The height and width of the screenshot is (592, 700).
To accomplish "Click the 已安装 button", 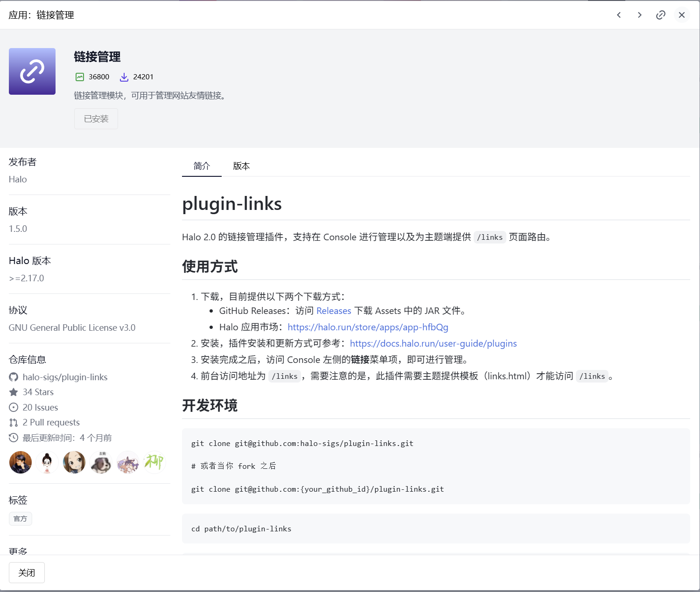I will [96, 119].
